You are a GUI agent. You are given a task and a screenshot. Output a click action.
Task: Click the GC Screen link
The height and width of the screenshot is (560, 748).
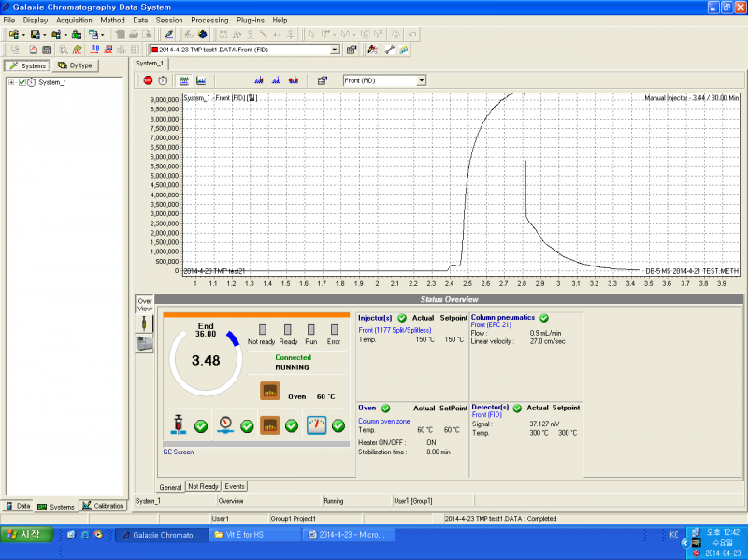[178, 451]
